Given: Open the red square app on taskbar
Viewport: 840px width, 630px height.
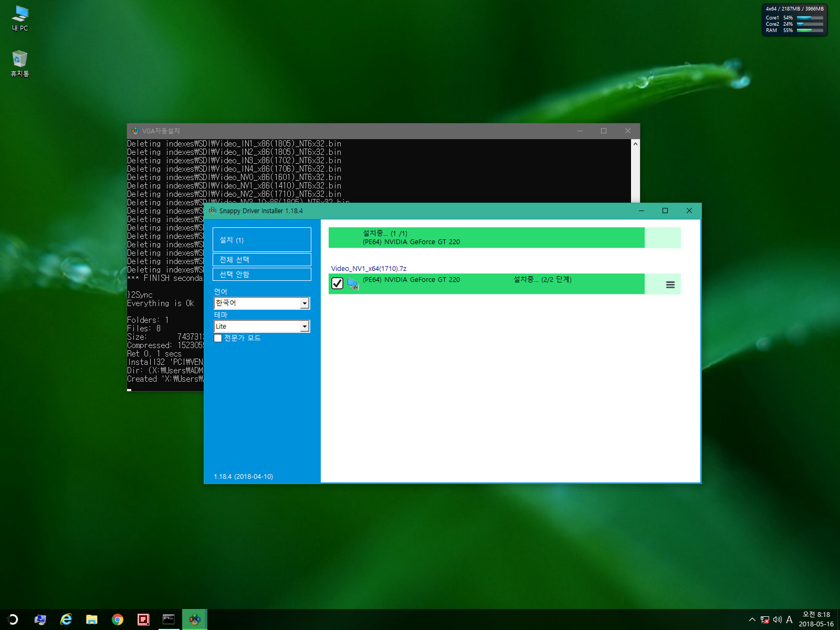Looking at the screenshot, I should coord(143,619).
